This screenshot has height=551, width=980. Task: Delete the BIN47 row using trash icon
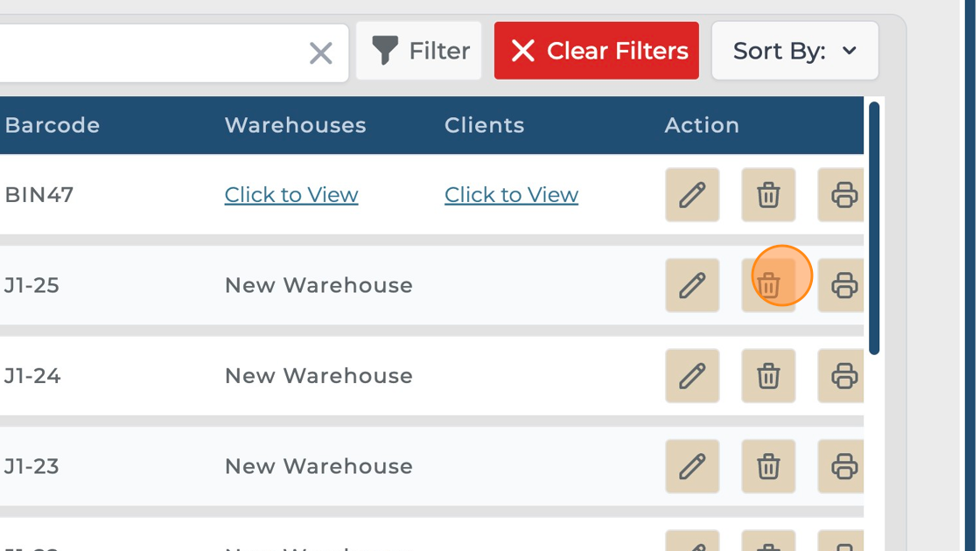coord(768,195)
